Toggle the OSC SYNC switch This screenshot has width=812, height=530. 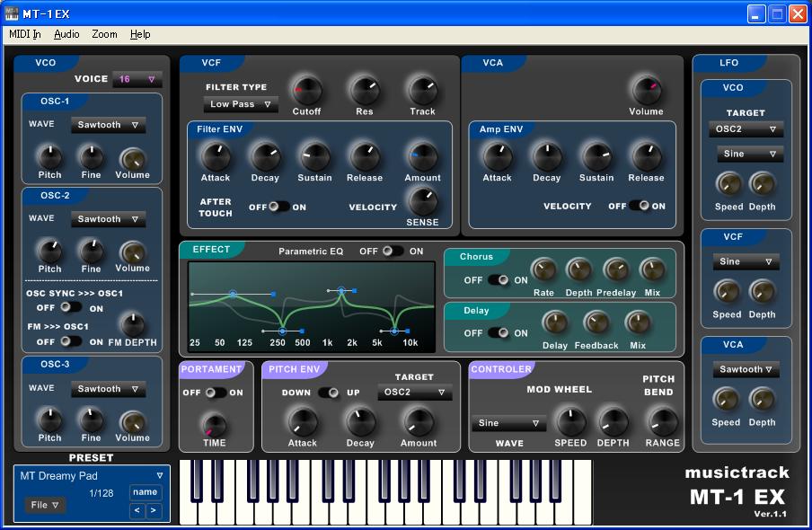tap(71, 307)
